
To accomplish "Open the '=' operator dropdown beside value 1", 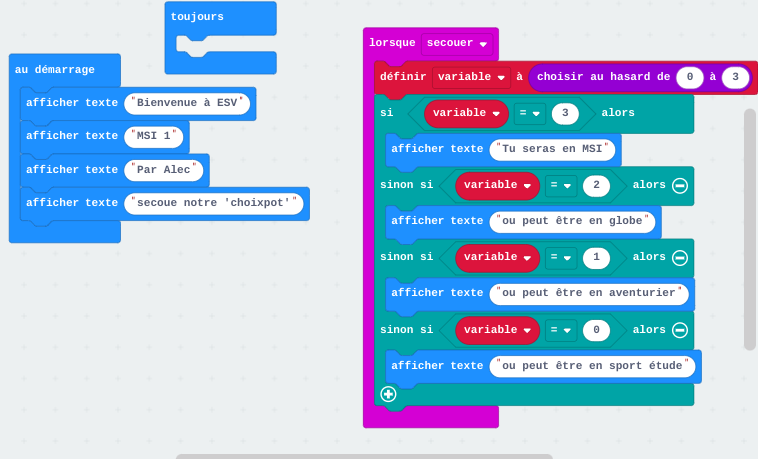I will 561,257.
